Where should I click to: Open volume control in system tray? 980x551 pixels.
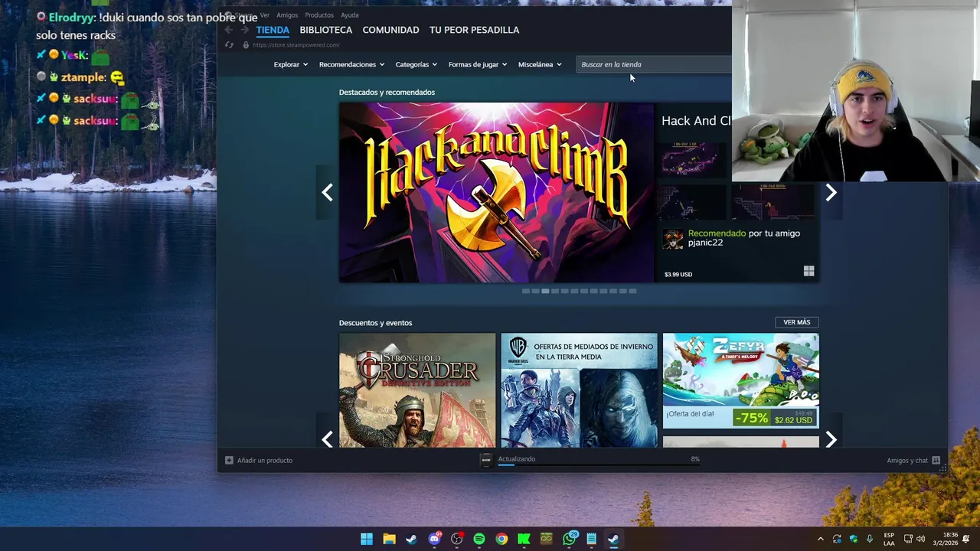pyautogui.click(x=921, y=539)
